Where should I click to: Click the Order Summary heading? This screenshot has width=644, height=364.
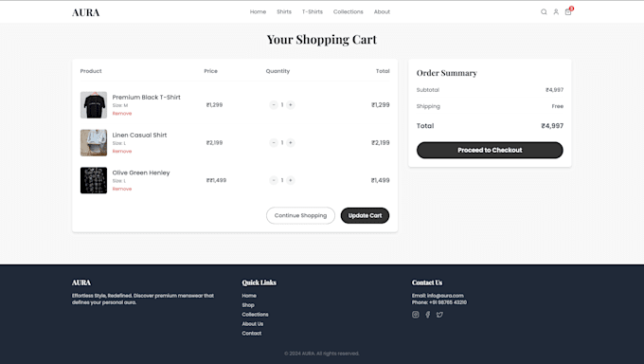pyautogui.click(x=446, y=73)
